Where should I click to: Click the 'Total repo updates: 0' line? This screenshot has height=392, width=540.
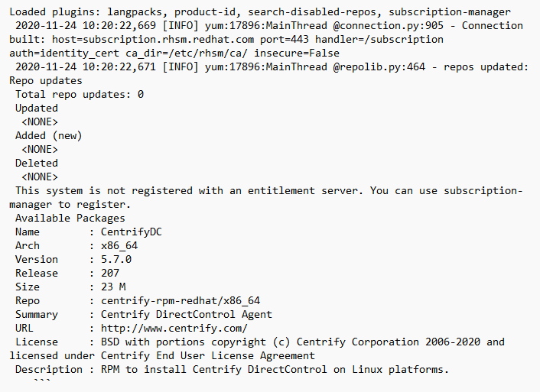coord(80,94)
